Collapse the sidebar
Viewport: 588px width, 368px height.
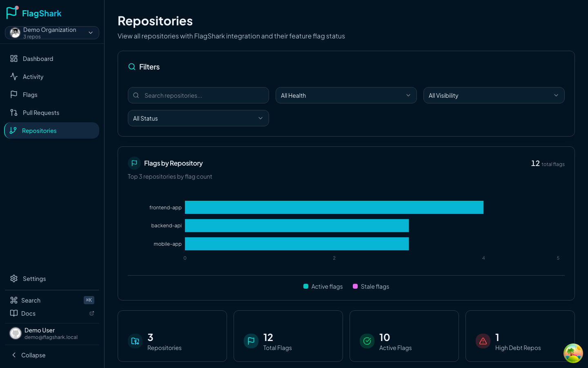tap(29, 355)
